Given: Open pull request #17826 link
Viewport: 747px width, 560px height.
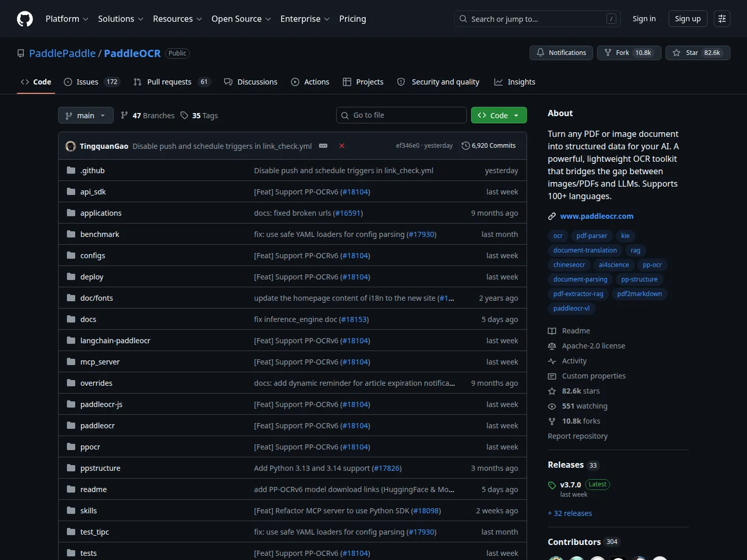Looking at the screenshot, I should click(386, 468).
